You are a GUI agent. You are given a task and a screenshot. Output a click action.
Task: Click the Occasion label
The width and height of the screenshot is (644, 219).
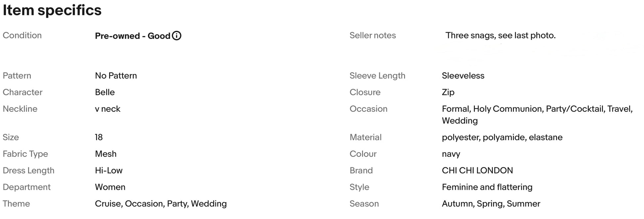coord(368,109)
